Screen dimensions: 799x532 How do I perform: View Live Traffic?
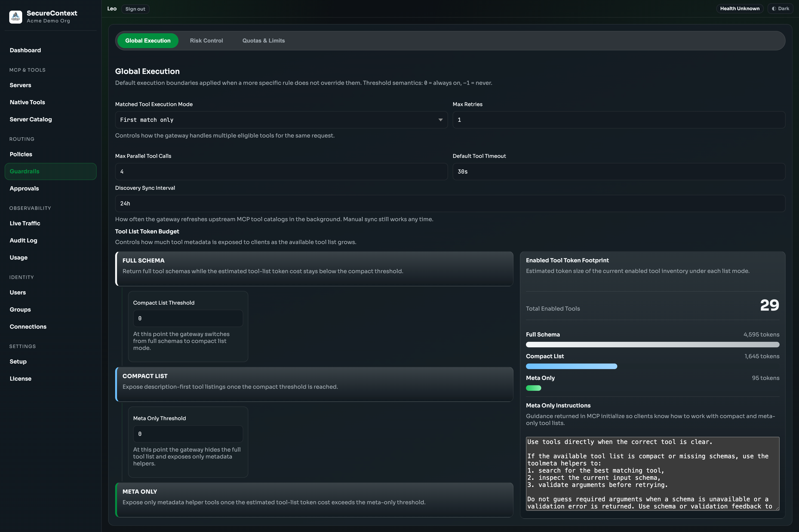tap(25, 223)
